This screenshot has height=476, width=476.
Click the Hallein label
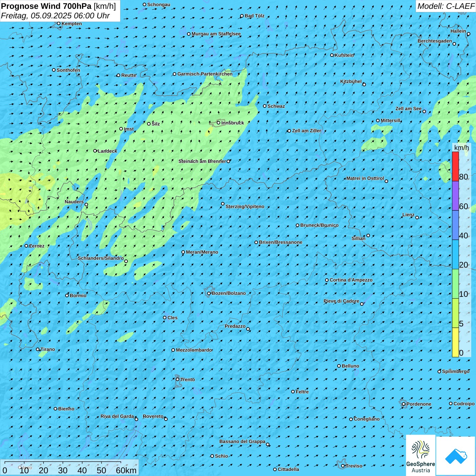pyautogui.click(x=458, y=31)
